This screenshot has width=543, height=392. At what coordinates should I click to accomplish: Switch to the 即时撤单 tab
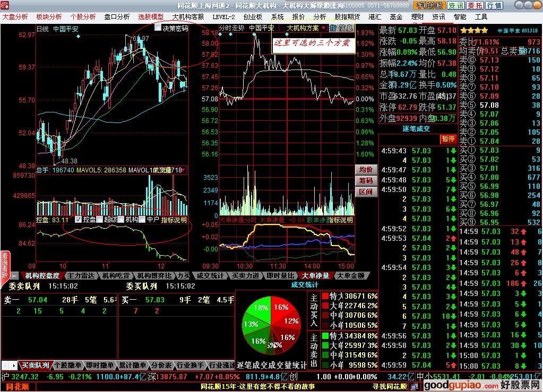[100, 365]
